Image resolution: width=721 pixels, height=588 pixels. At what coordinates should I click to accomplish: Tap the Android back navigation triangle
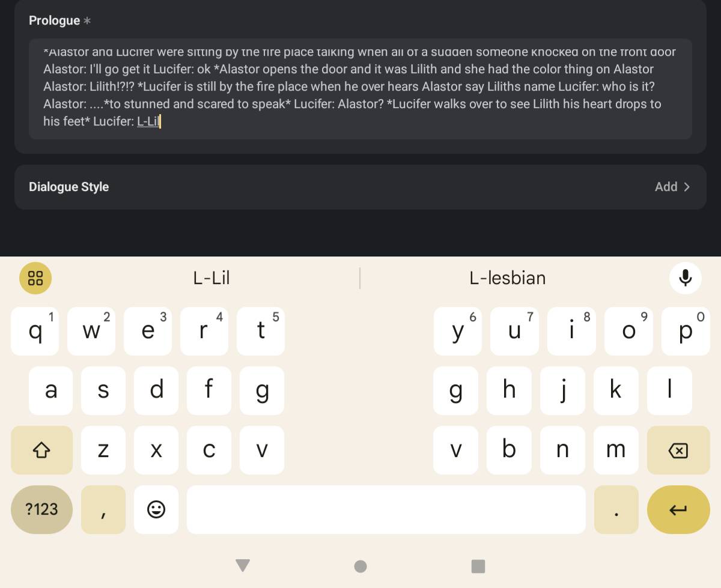coord(243,566)
